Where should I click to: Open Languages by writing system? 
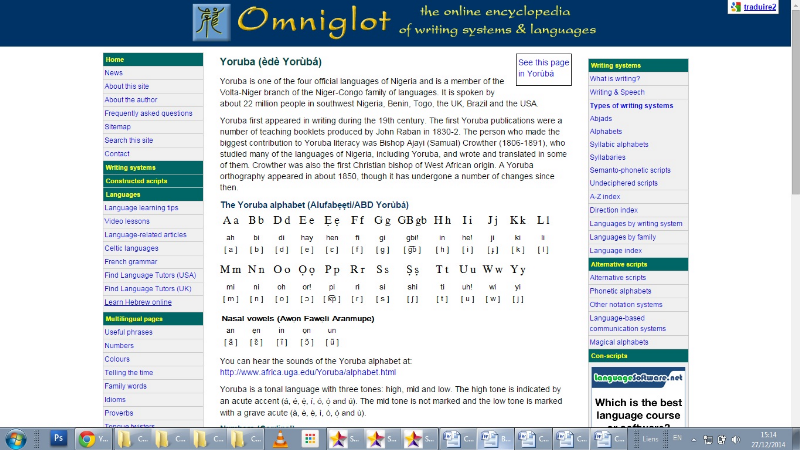tap(636, 223)
